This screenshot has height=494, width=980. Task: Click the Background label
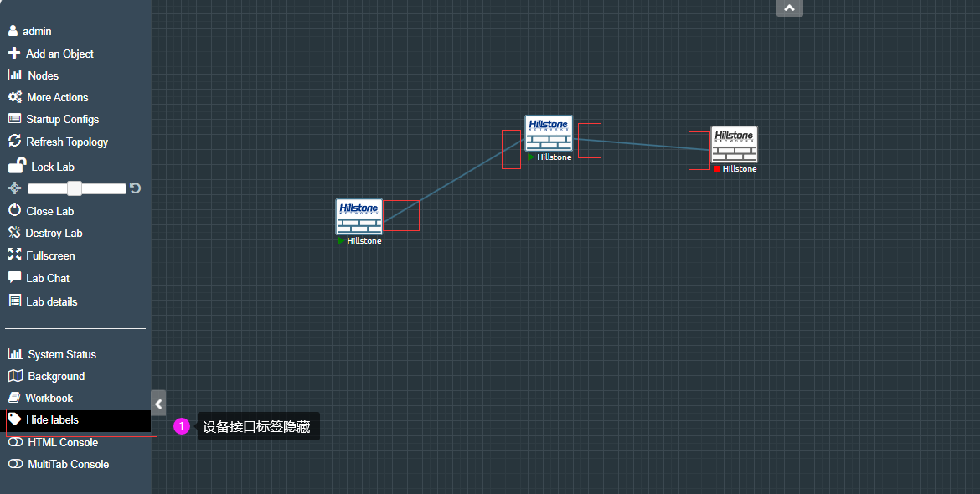56,376
